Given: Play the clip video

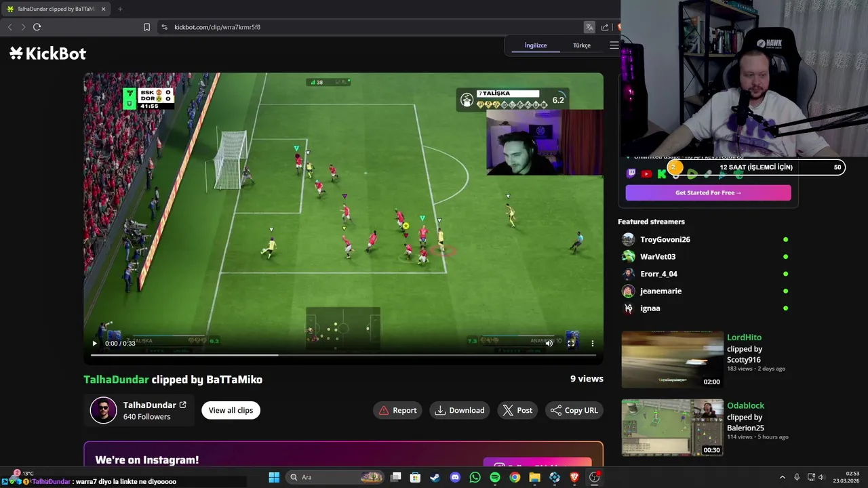Looking at the screenshot, I should (x=94, y=344).
